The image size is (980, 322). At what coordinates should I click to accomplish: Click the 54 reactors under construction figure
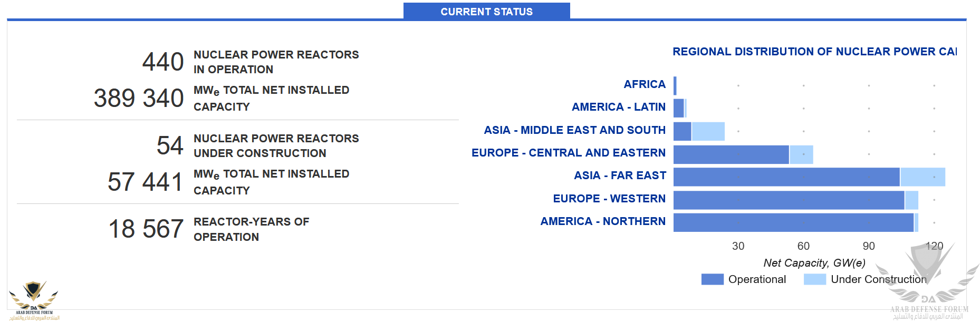[170, 145]
